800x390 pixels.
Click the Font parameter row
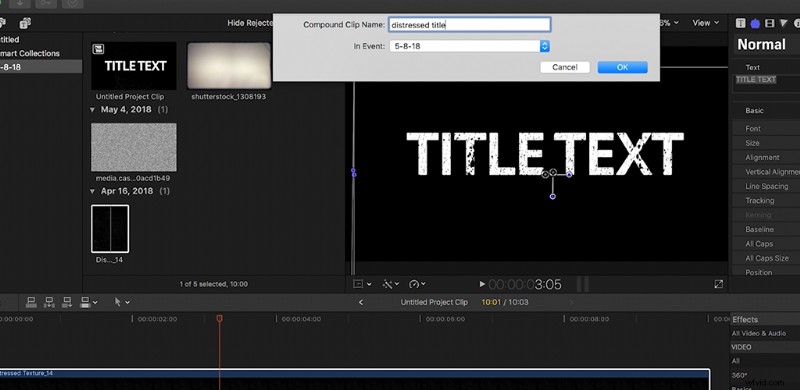pos(766,129)
